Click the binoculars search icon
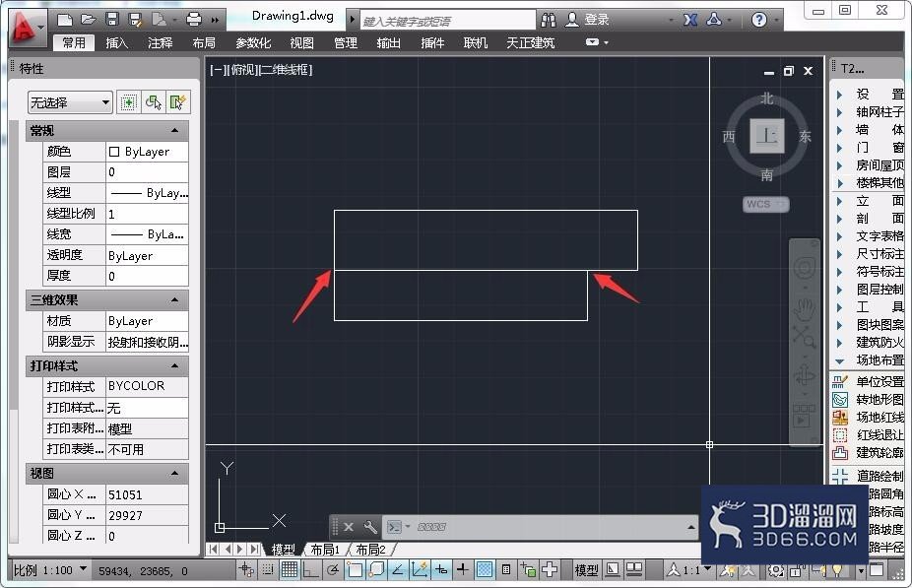Viewport: 912px width, 588px height. coord(548,20)
